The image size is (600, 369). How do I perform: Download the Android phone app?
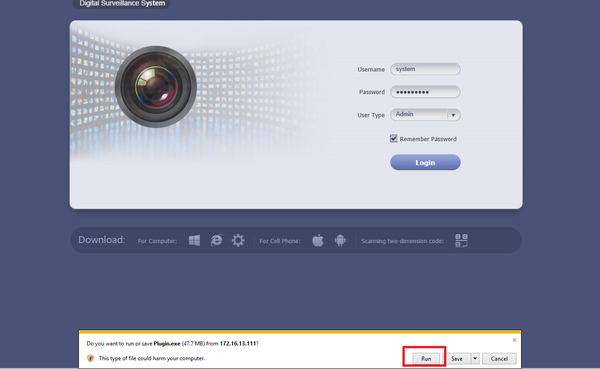point(340,240)
